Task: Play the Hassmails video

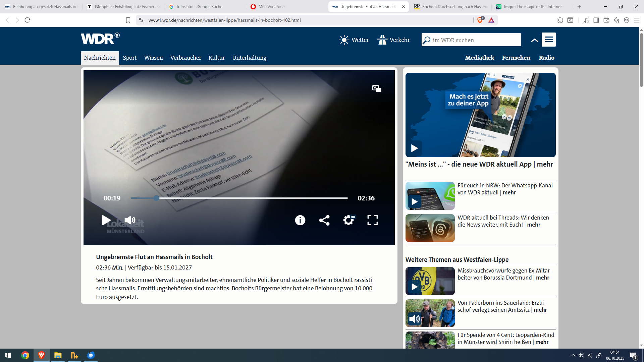Action: pyautogui.click(x=106, y=220)
